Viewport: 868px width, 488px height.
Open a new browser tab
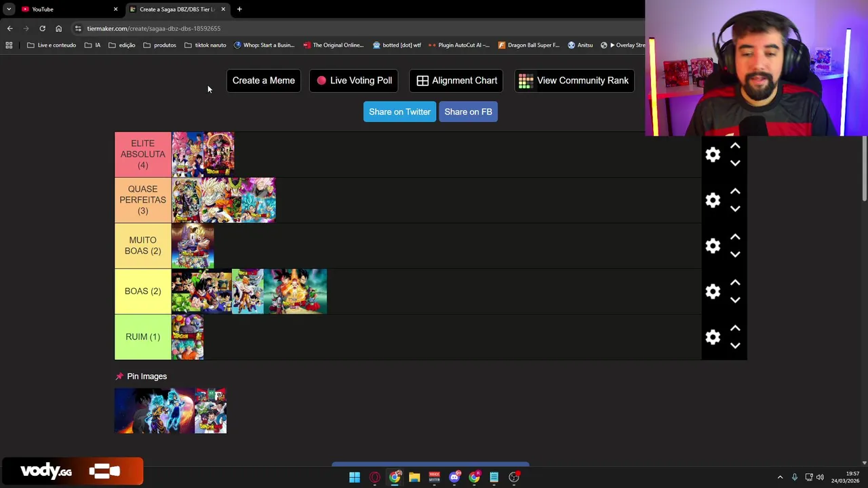pyautogui.click(x=239, y=9)
